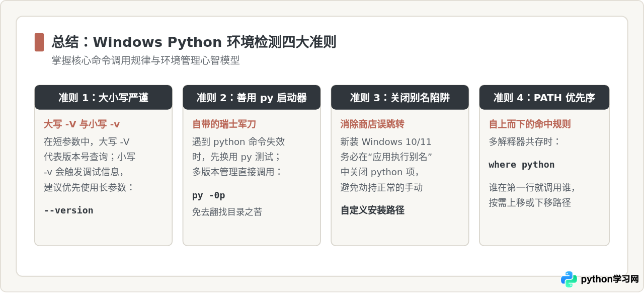Select the card header '准则 1：大小写严谨'
Viewport: 644px width, 293px height.
coord(103,97)
